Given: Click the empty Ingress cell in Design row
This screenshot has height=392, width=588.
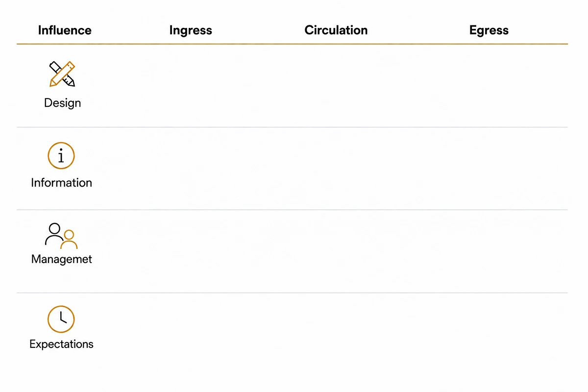Looking at the screenshot, I should click(191, 86).
